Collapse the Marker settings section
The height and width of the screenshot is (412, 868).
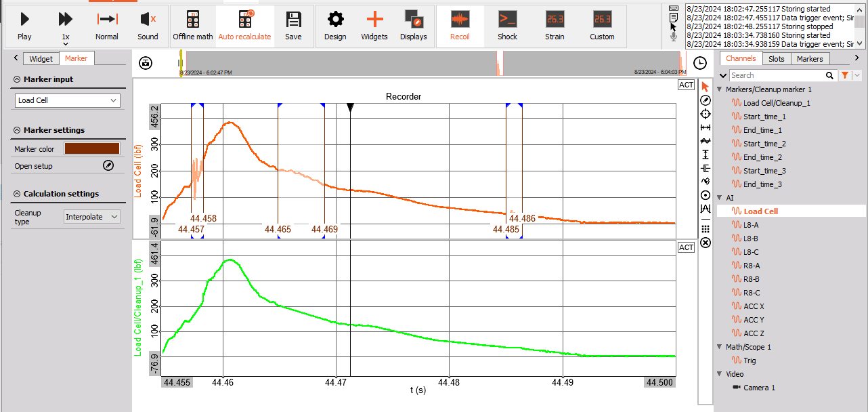(16, 130)
